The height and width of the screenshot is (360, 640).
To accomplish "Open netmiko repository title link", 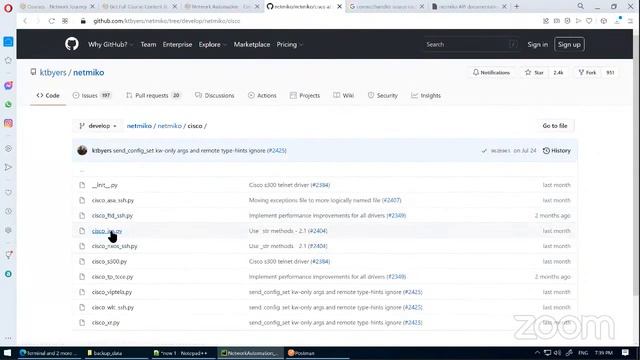I will point(89,72).
